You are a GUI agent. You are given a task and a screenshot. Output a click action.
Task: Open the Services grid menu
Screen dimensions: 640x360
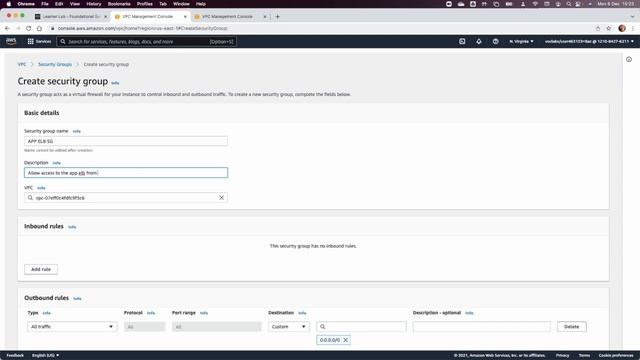(39, 41)
